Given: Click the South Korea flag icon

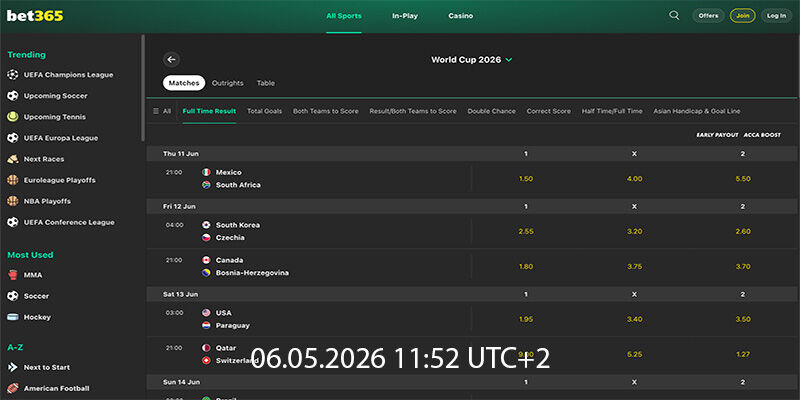Looking at the screenshot, I should (206, 225).
